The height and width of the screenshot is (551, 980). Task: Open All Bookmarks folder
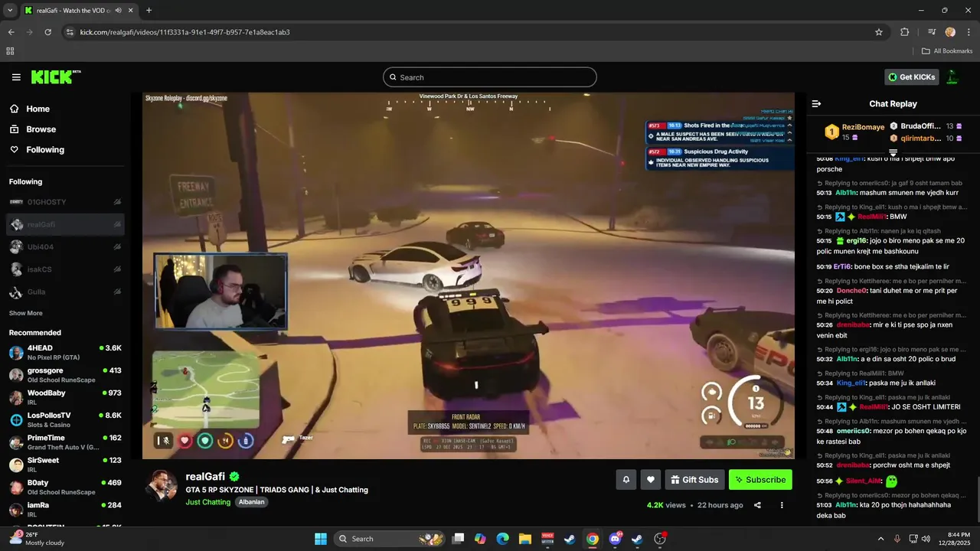pos(947,51)
